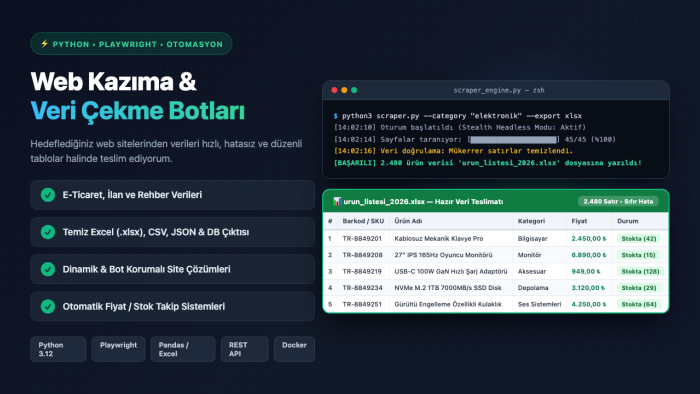Click the Bilgisayar category cell
The width and height of the screenshot is (700, 394).
click(533, 239)
